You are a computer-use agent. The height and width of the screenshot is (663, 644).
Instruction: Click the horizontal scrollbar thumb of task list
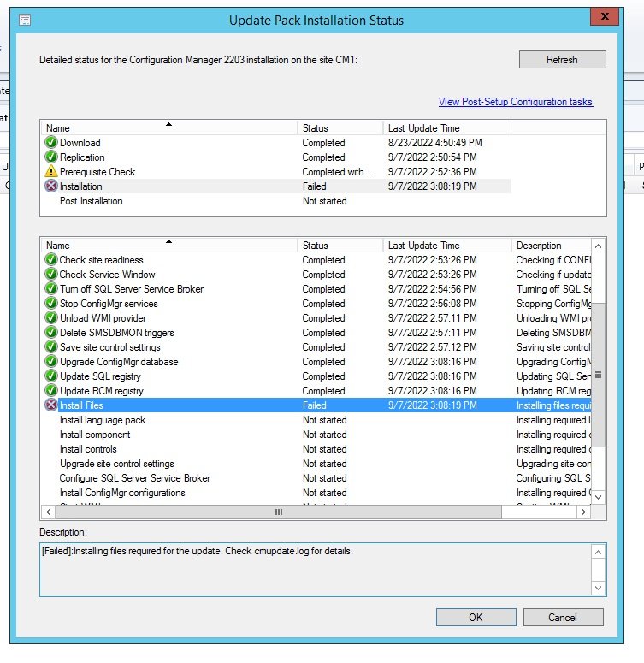279,512
